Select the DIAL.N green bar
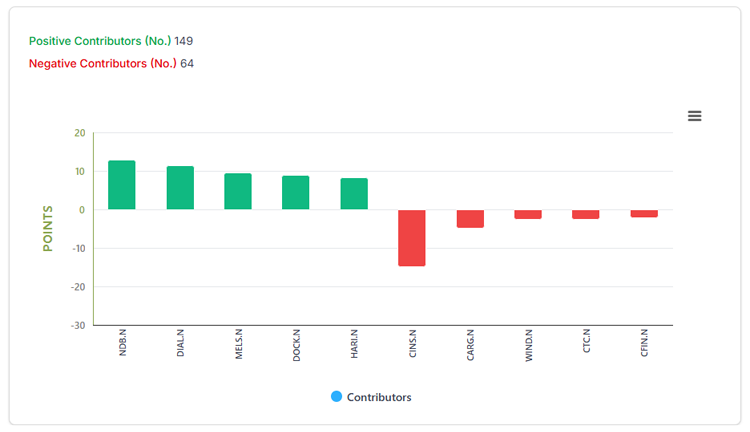Viewport: 750px width, 432px height. point(180,188)
